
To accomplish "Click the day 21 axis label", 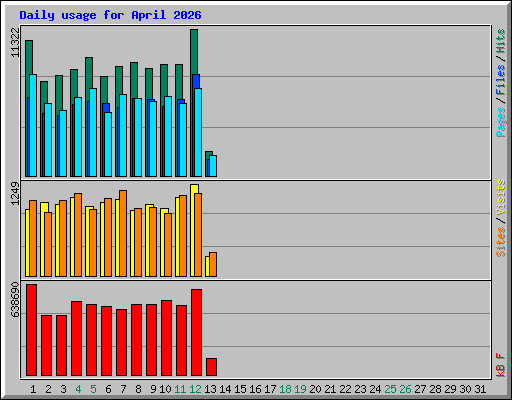I will (x=330, y=389).
